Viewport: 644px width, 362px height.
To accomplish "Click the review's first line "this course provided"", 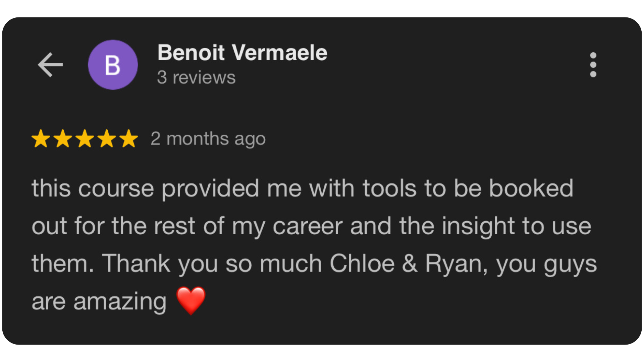I will [145, 188].
